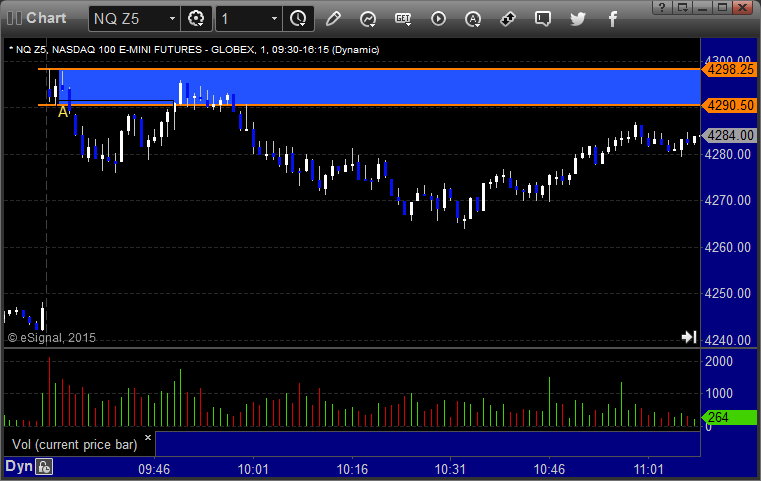Open the chart settings gear menu
Image resolution: width=761 pixels, height=481 pixels.
196,19
